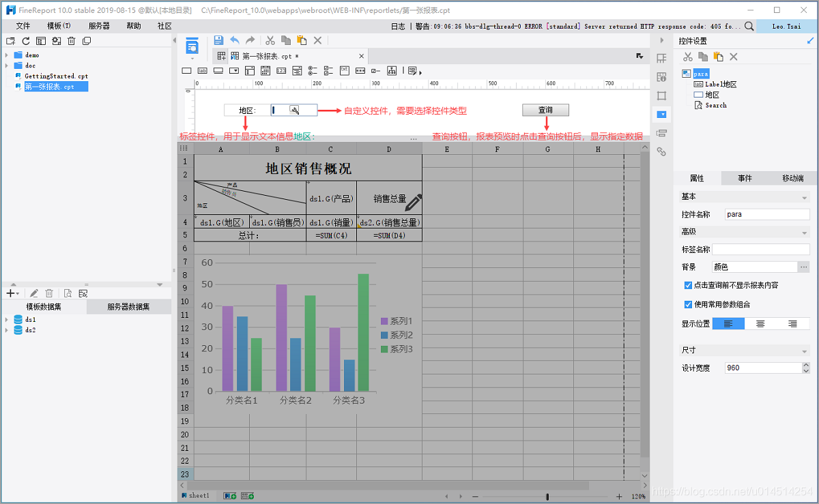Open the hyperlink chain icon in sidebar
The width and height of the screenshot is (819, 504).
[661, 151]
